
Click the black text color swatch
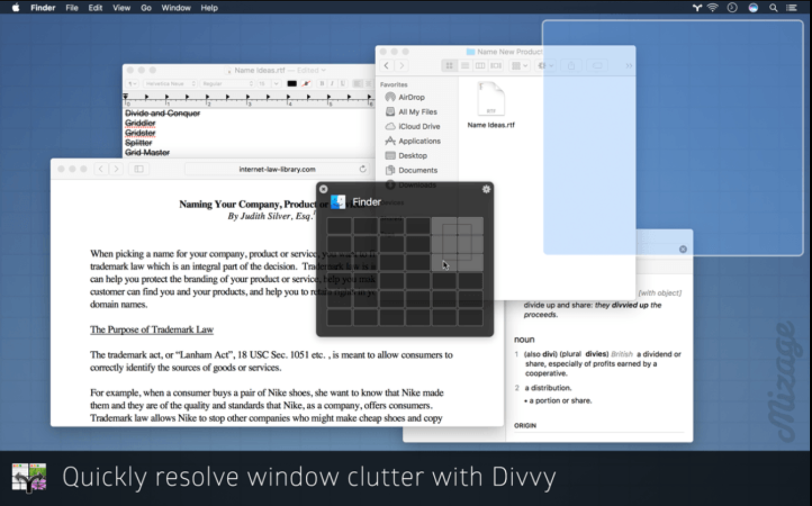[x=292, y=83]
